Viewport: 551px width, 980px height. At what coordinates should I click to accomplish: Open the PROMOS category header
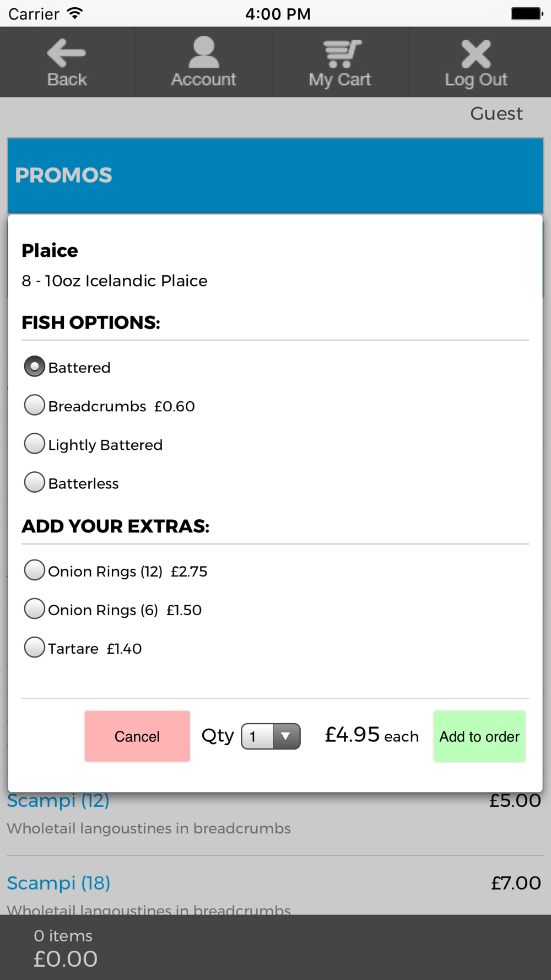(275, 175)
